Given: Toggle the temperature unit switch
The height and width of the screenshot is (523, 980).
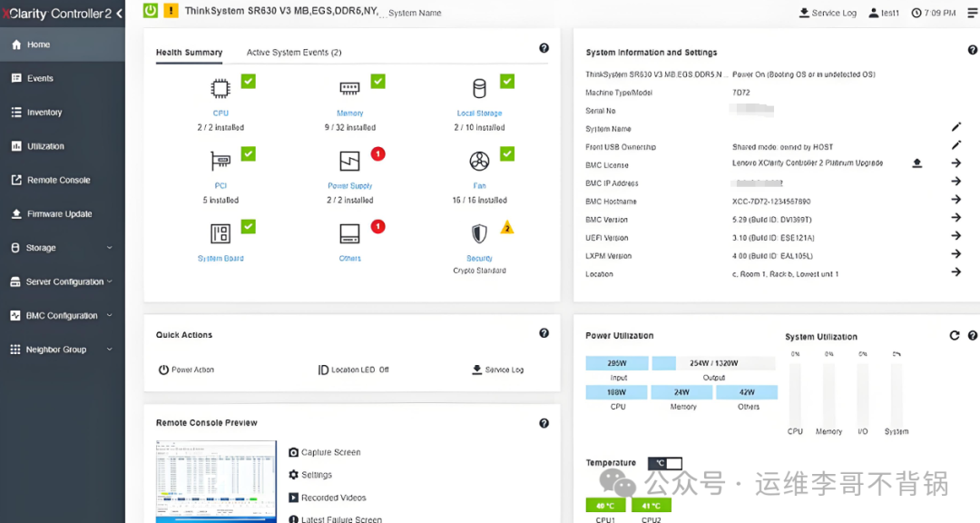Looking at the screenshot, I should 664,463.
